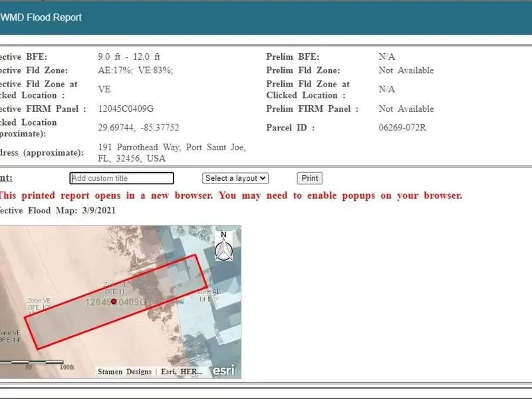Focus the Add custom title field

[122, 178]
